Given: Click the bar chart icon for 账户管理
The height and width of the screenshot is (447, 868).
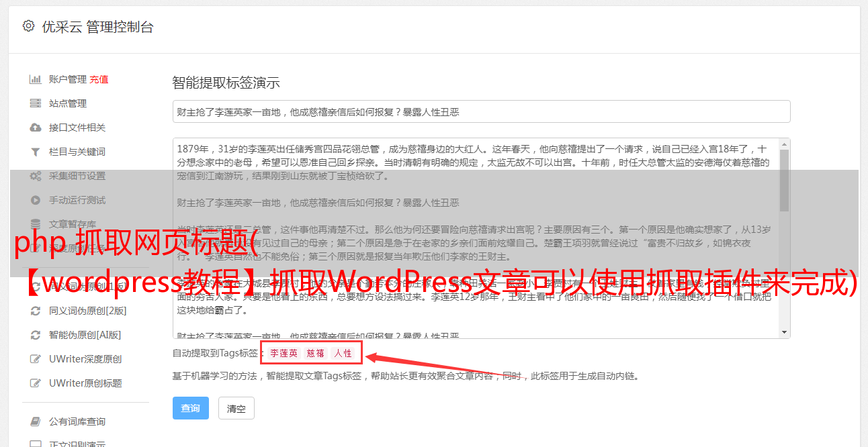Looking at the screenshot, I should [x=36, y=79].
